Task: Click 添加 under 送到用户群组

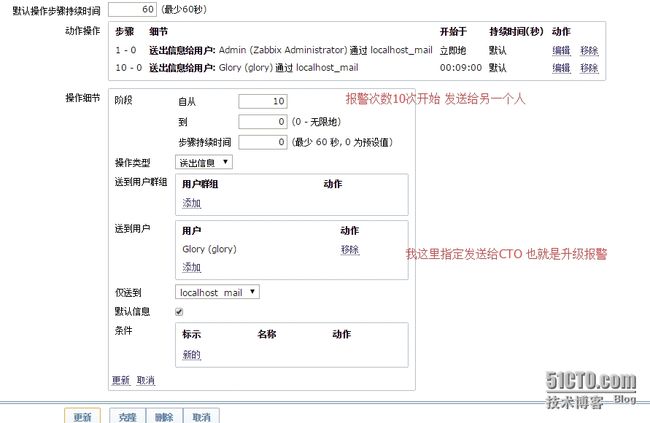Action: click(191, 203)
